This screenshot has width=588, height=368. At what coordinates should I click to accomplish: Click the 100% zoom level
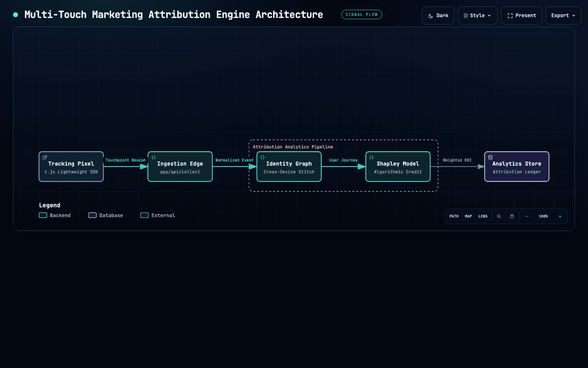click(x=543, y=216)
